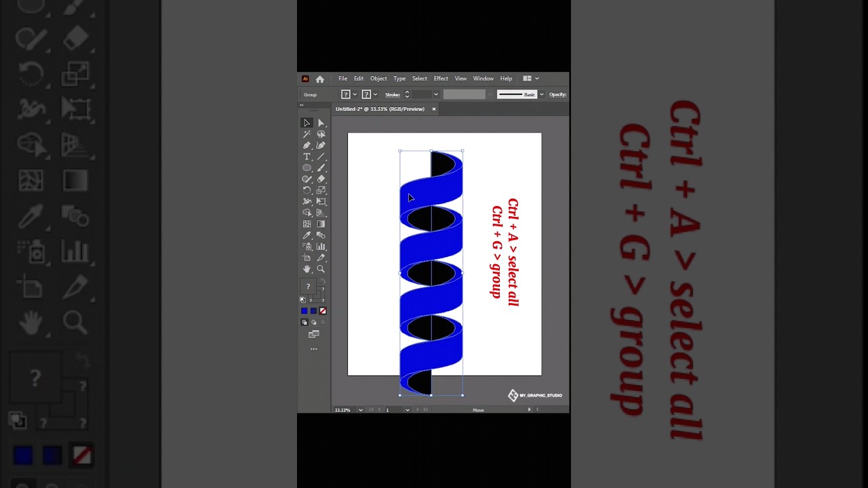Select the Shaper tool
868x488 pixels.
tap(307, 179)
